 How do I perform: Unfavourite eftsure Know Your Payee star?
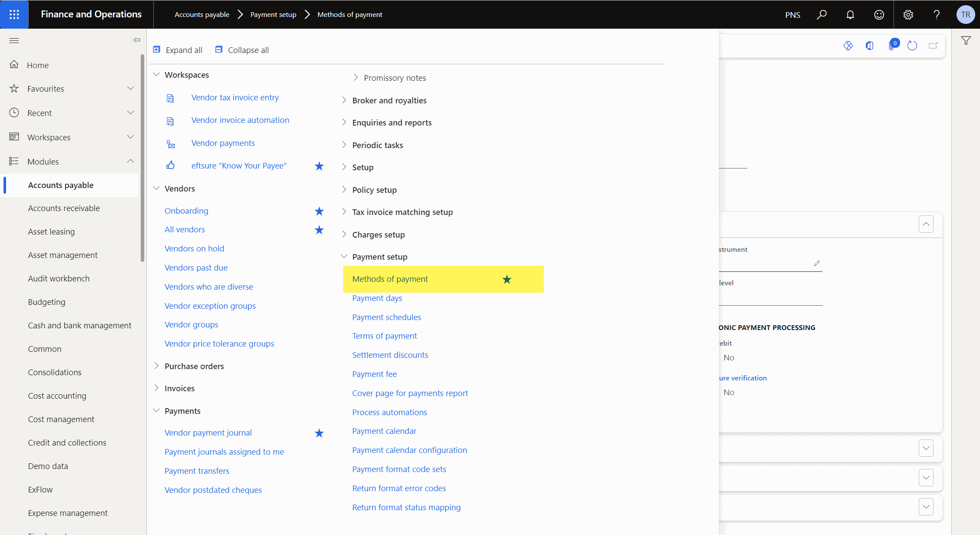pos(319,166)
